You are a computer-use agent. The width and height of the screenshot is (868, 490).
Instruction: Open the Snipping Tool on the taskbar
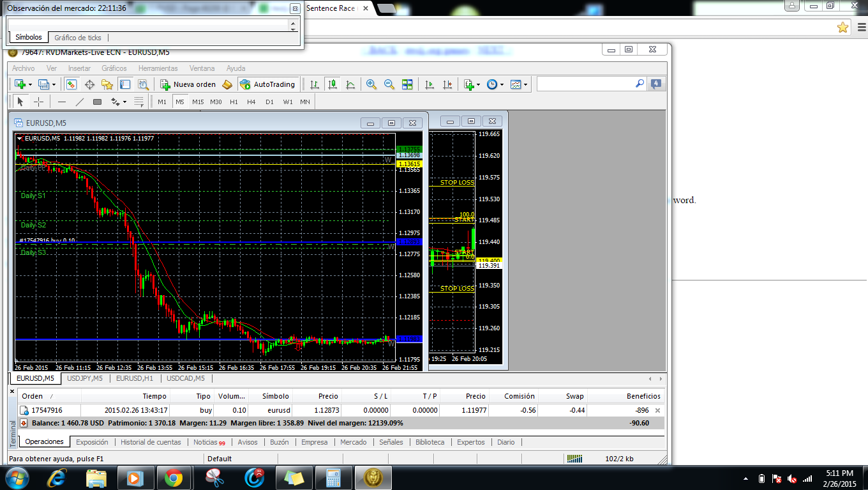tap(214, 477)
